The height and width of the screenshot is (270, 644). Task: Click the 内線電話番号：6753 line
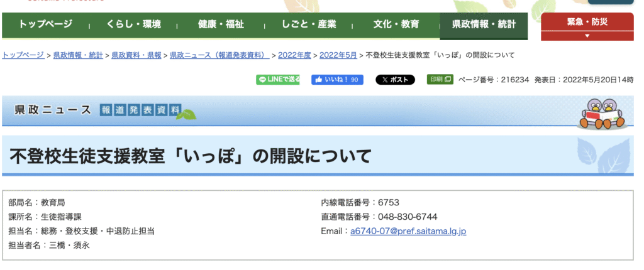[360, 203]
